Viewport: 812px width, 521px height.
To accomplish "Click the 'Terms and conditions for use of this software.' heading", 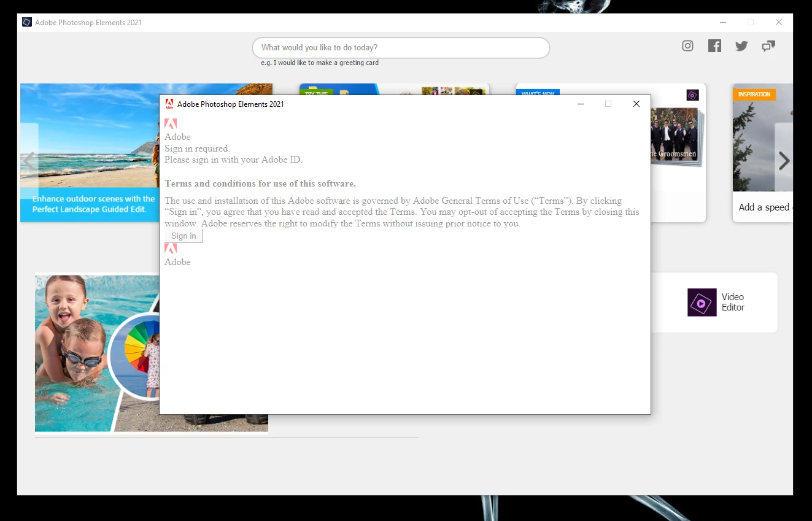I will [x=260, y=183].
